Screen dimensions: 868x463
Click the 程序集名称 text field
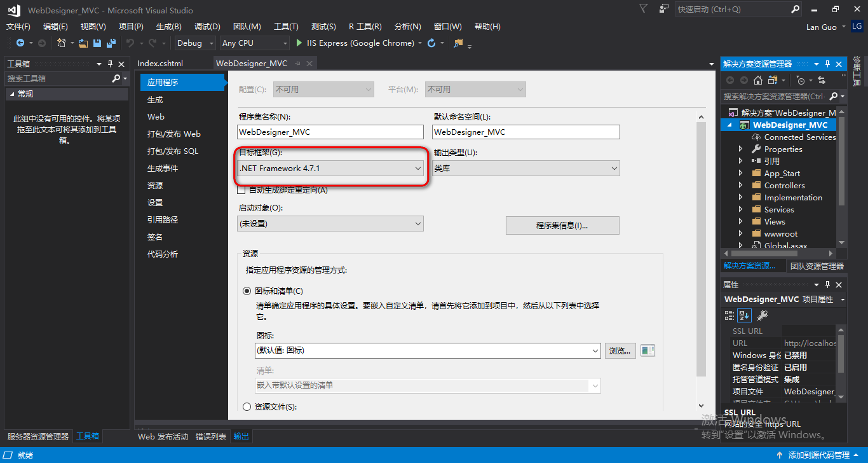coord(330,132)
